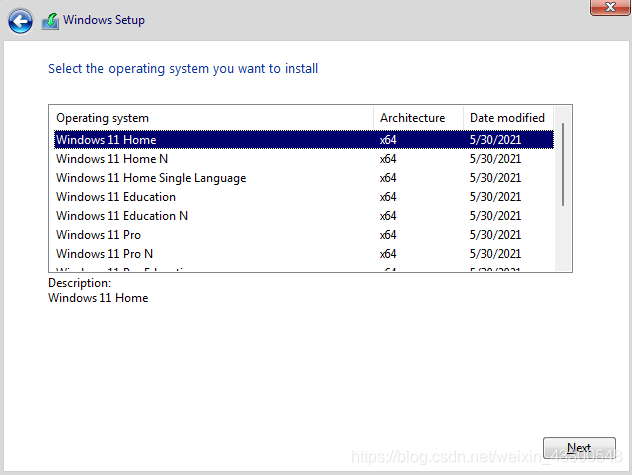Click the Date modified column header
This screenshot has height=475, width=632.
[508, 118]
